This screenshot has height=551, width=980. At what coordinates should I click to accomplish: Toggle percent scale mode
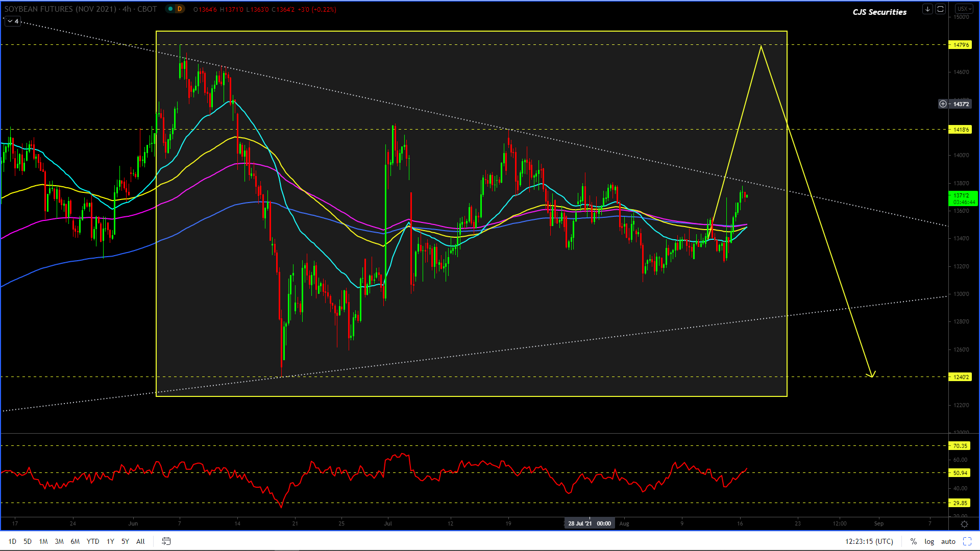point(914,541)
